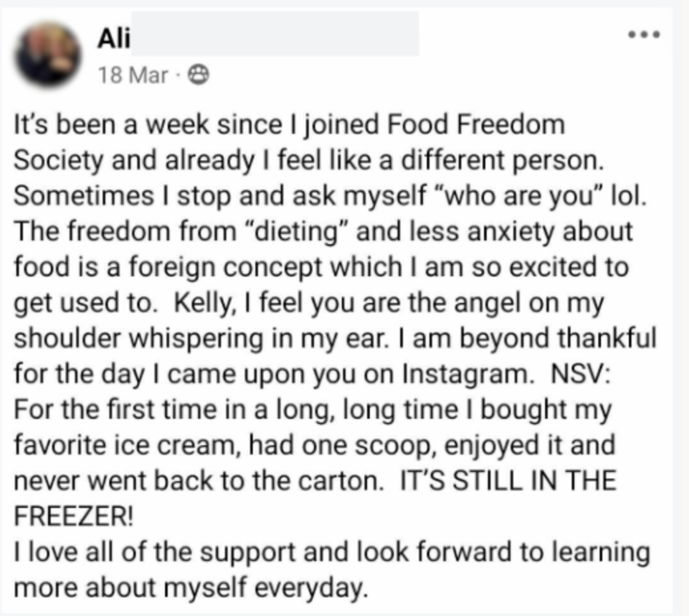This screenshot has height=616, width=689.
Task: Click the word Society starting line two
Action: pos(58,161)
